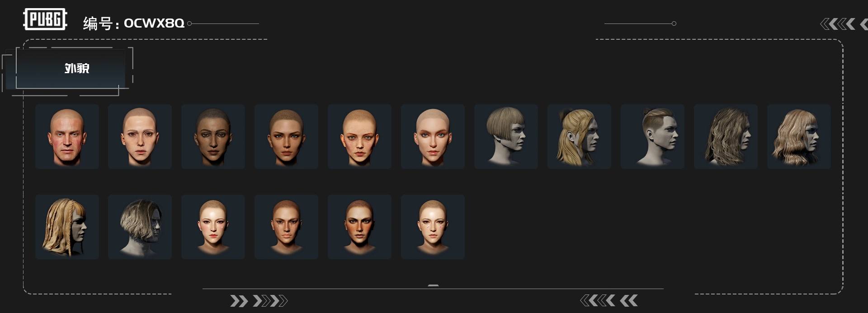
Task: Pick the blonde ponytail with black bow hairstyle
Action: [579, 136]
